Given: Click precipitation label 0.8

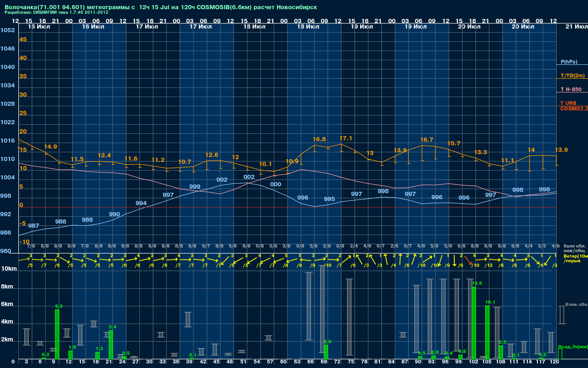Looking at the screenshot, I should click(462, 351).
